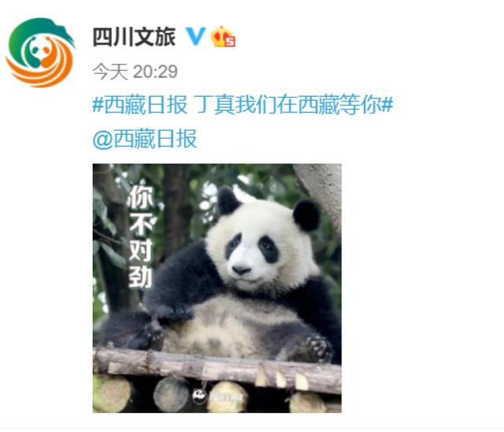Click the opening # of the hashtag
The image size is (504, 432).
coord(98,105)
